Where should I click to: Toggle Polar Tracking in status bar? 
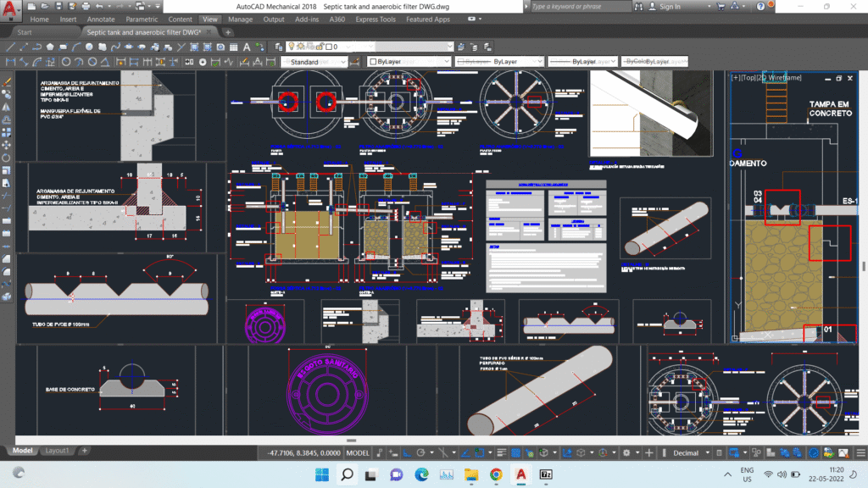(420, 452)
